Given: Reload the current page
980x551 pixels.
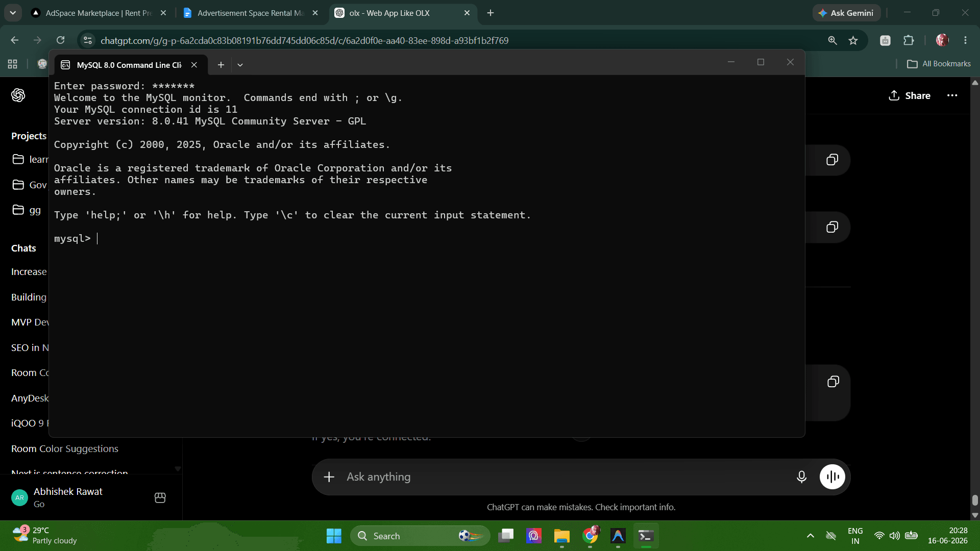Looking at the screenshot, I should tap(60, 40).
